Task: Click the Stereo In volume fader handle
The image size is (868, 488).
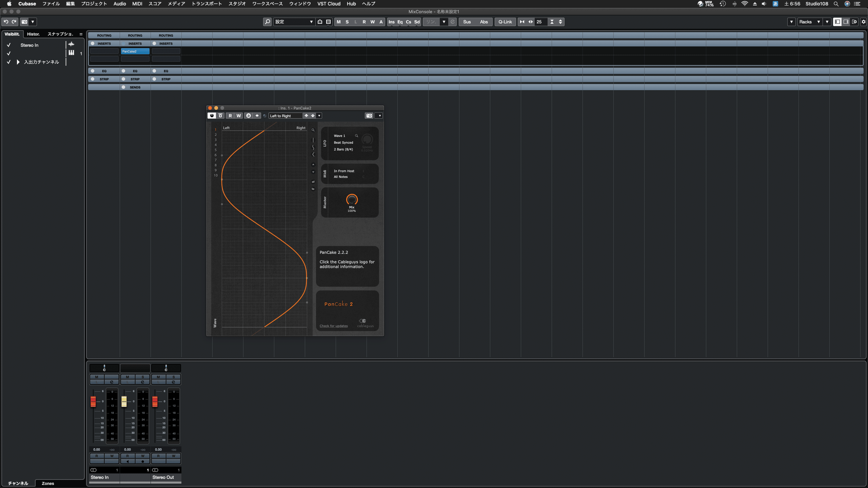Action: [x=93, y=401]
